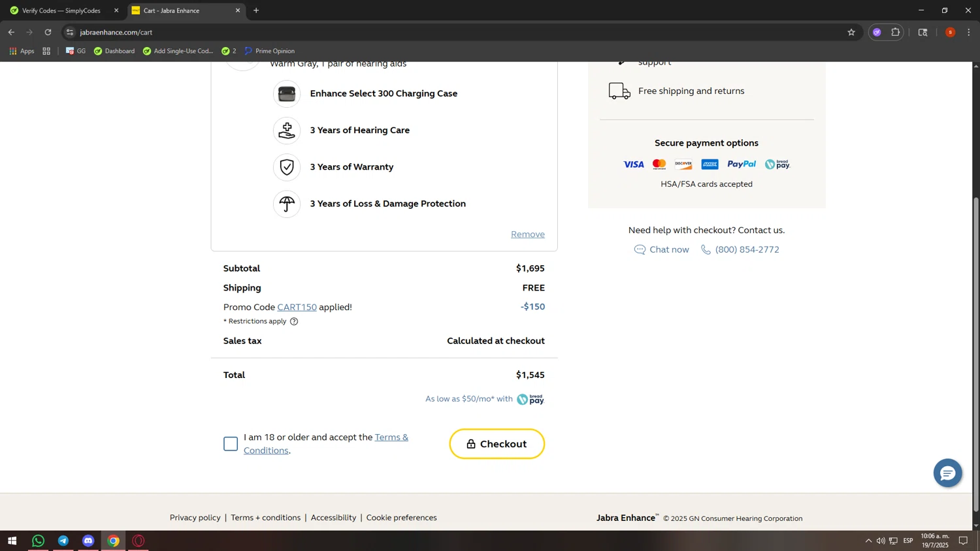Open the Windows Start menu

point(12,541)
